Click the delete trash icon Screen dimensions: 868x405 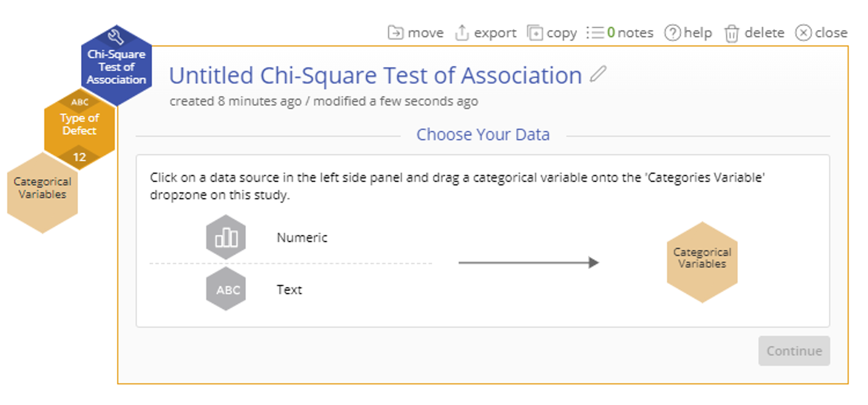pyautogui.click(x=731, y=33)
